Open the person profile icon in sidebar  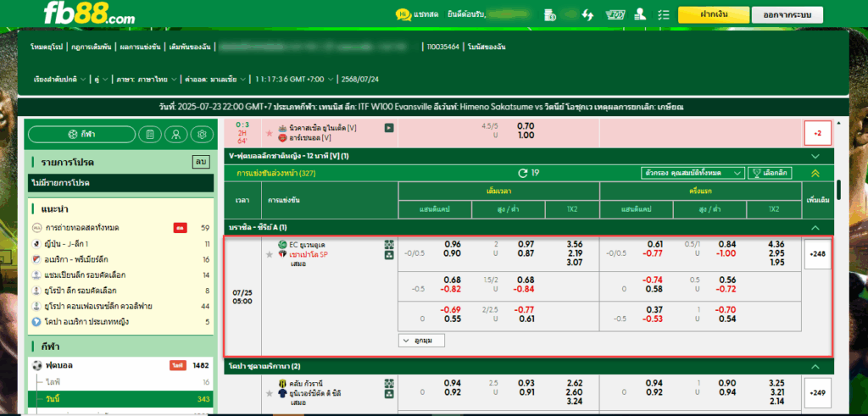coord(176,134)
